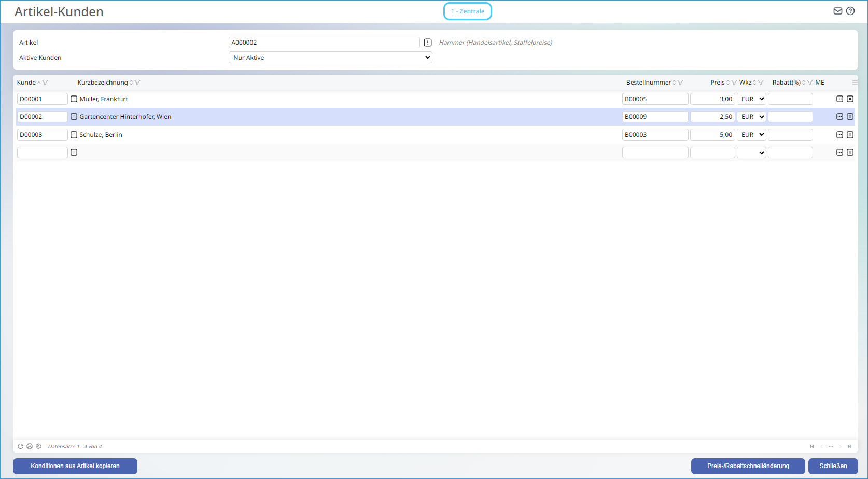Image resolution: width=868 pixels, height=479 pixels.
Task: Open the EUR currency dropdown for D00001
Action: tap(751, 99)
